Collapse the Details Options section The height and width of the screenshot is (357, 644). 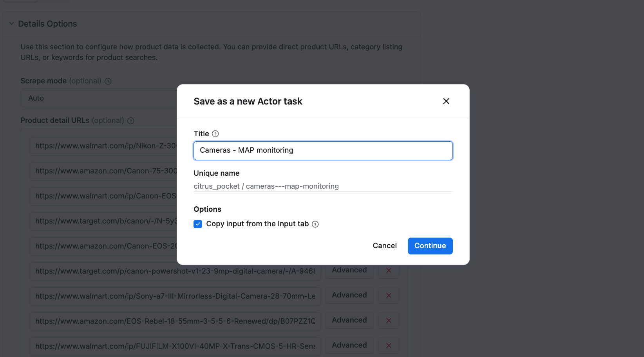[11, 23]
